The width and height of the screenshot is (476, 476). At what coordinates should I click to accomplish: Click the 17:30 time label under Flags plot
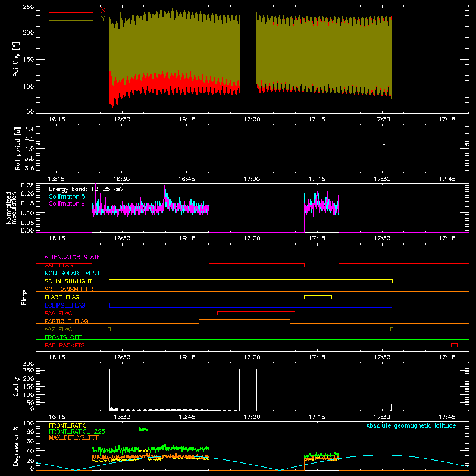(382, 358)
